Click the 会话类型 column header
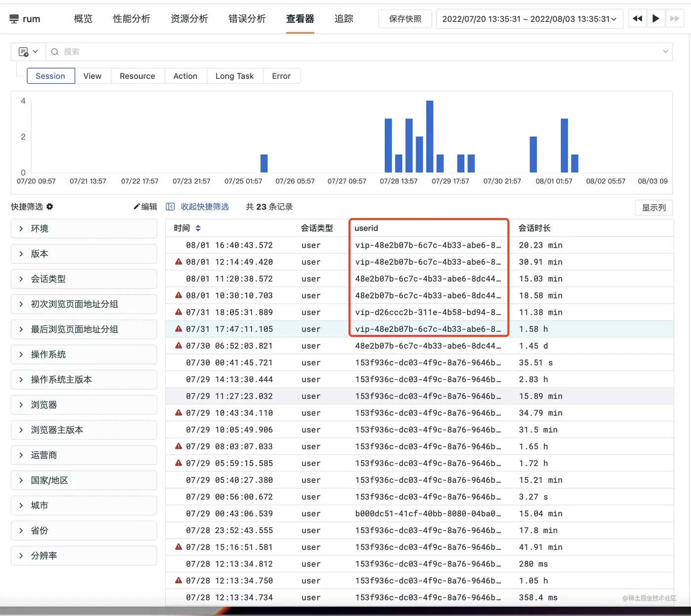This screenshot has width=691, height=616. 317,228
